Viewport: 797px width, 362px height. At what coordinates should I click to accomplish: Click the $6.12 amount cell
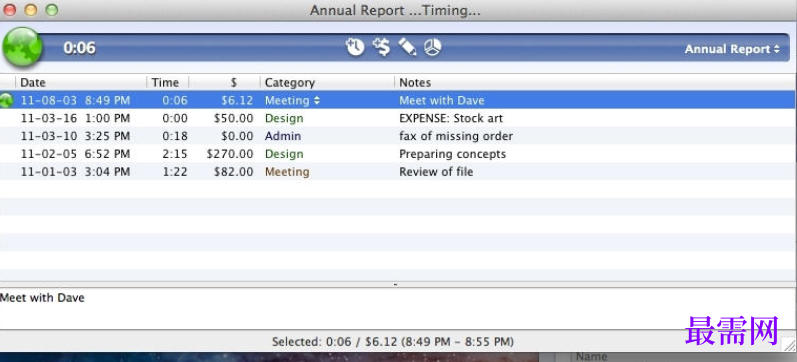(x=237, y=101)
